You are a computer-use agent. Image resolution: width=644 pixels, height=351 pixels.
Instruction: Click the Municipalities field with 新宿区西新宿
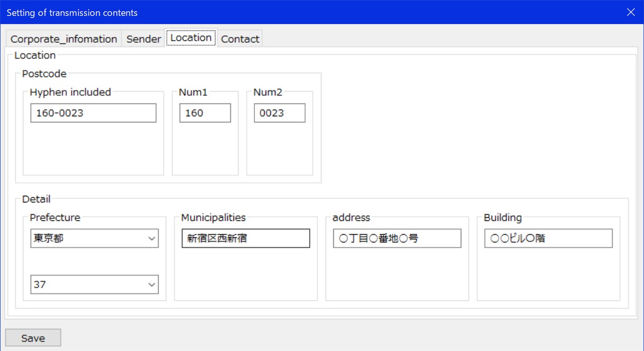(245, 238)
